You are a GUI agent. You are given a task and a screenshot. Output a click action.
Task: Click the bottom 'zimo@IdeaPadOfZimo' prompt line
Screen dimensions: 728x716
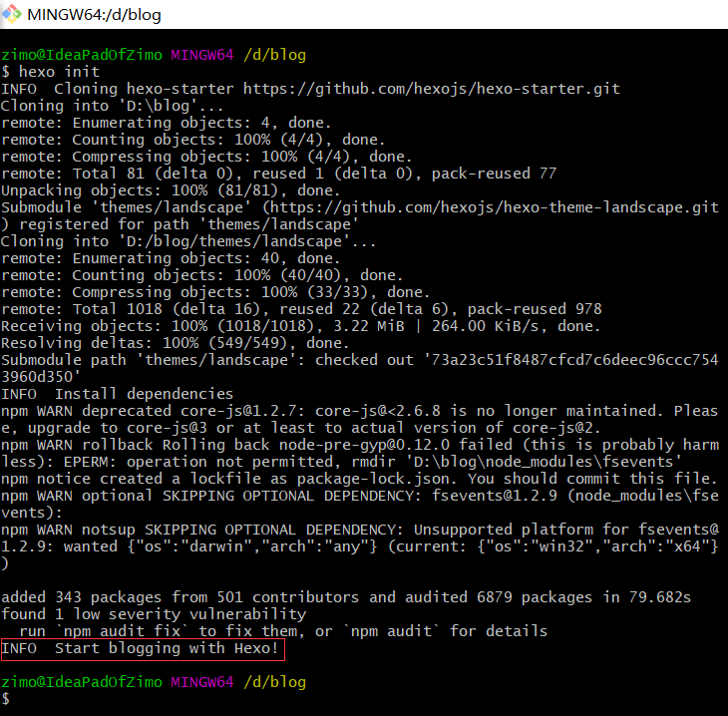click(154, 682)
